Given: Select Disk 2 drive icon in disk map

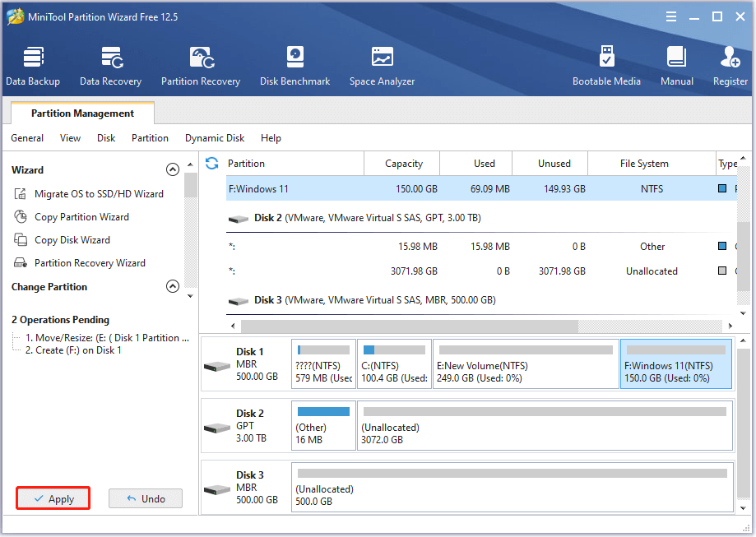Looking at the screenshot, I should click(x=217, y=428).
